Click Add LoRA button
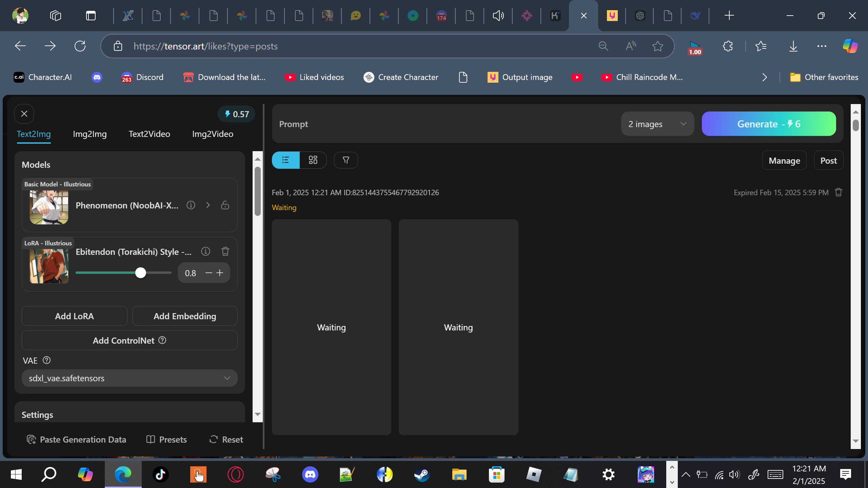 point(75,316)
